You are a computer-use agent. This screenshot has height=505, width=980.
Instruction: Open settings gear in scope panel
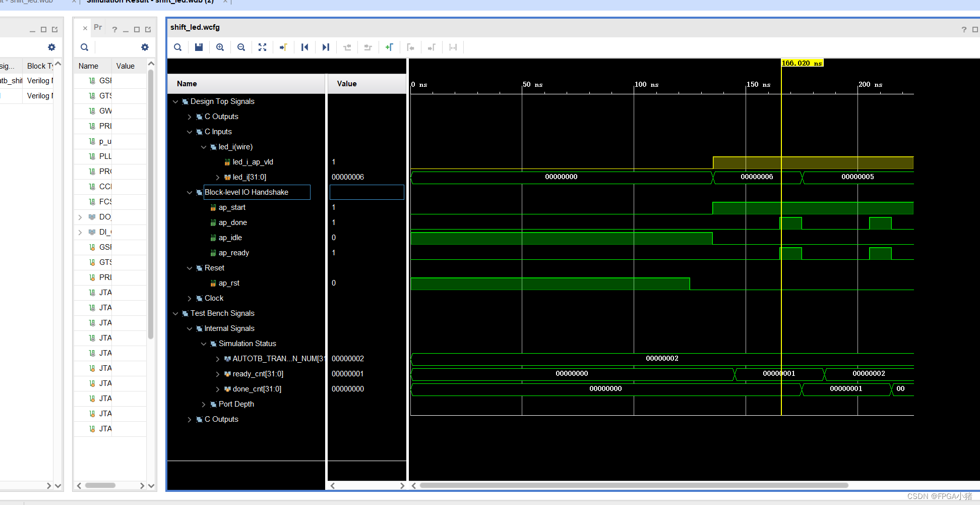51,47
